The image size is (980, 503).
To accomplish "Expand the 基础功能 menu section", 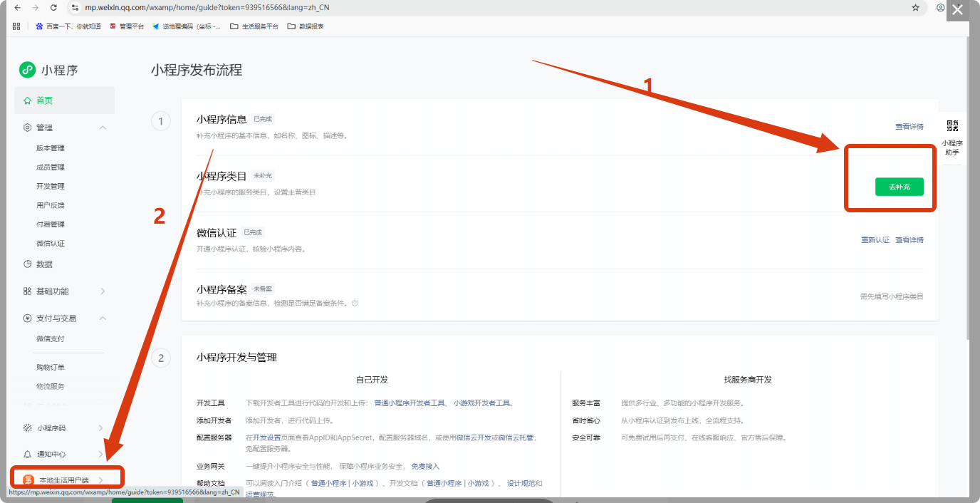I will (x=103, y=291).
